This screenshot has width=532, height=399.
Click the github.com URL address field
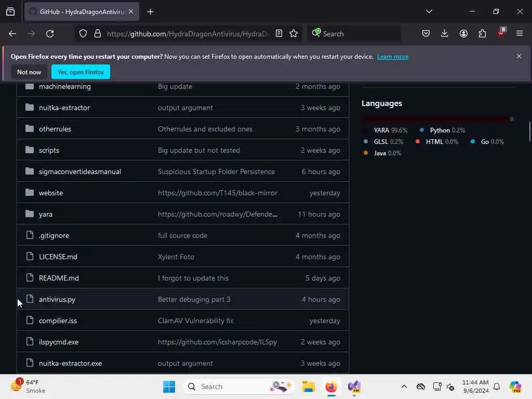click(187, 34)
